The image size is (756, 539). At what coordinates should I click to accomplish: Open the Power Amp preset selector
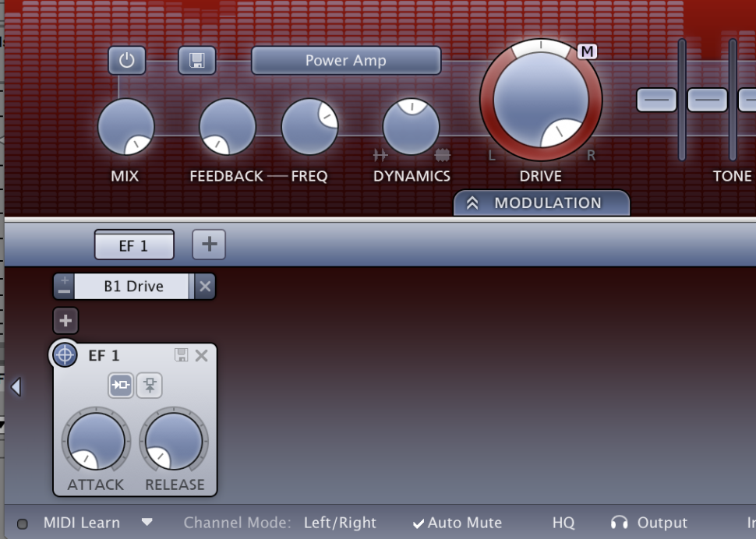(345, 60)
